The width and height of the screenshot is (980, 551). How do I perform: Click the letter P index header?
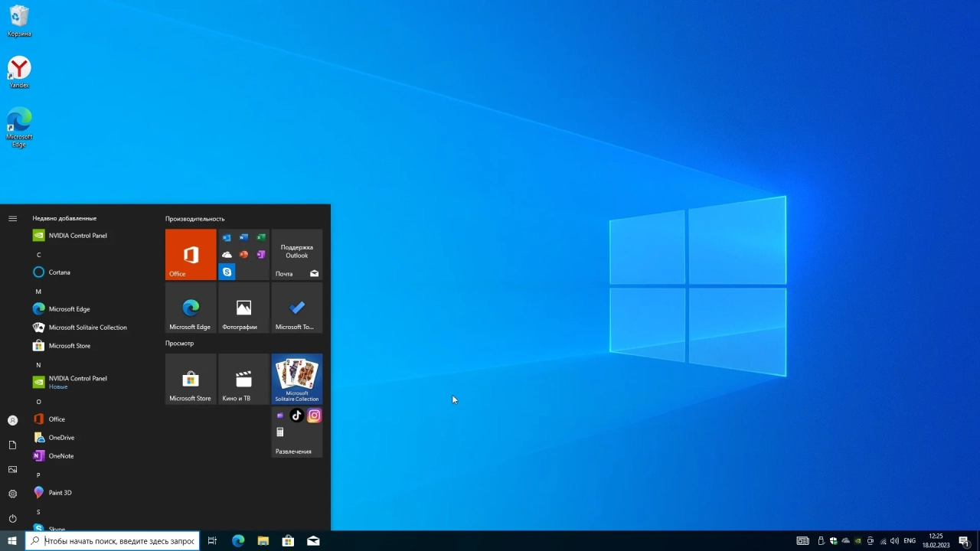tap(38, 475)
